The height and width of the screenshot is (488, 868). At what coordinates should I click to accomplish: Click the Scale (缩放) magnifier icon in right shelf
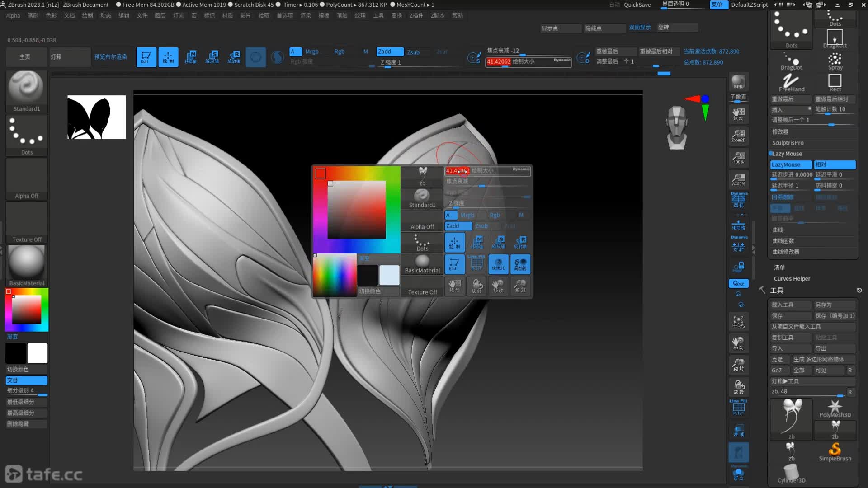738,365
